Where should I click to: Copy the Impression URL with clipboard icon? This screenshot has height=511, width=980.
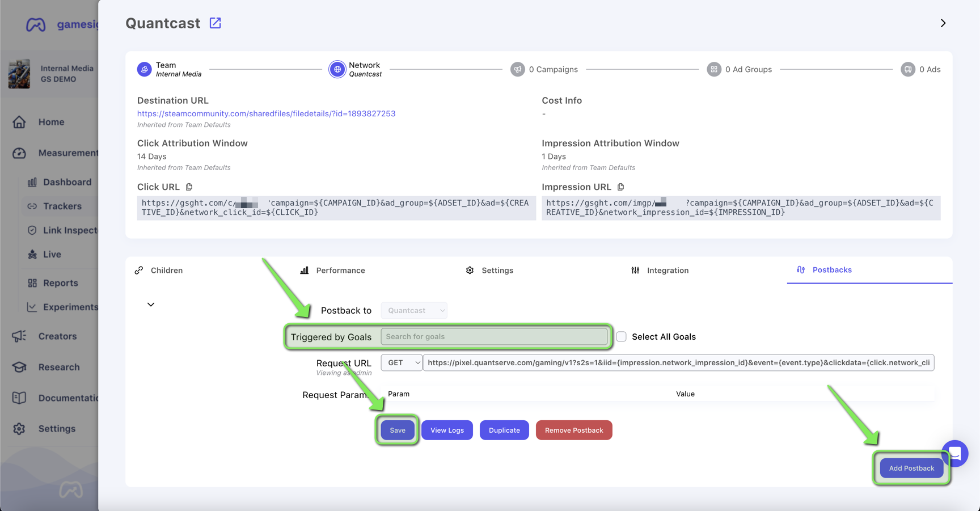pyautogui.click(x=621, y=187)
